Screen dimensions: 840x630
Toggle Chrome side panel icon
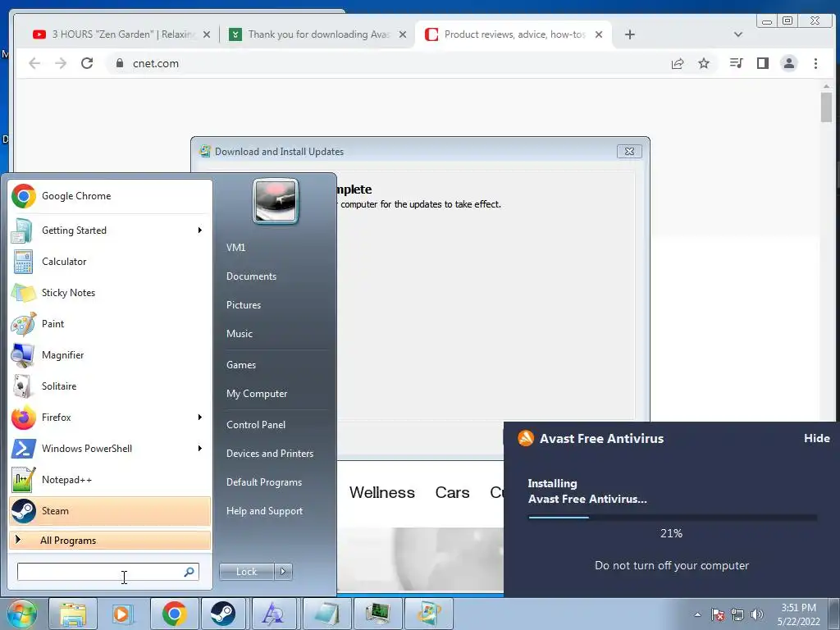pos(763,63)
